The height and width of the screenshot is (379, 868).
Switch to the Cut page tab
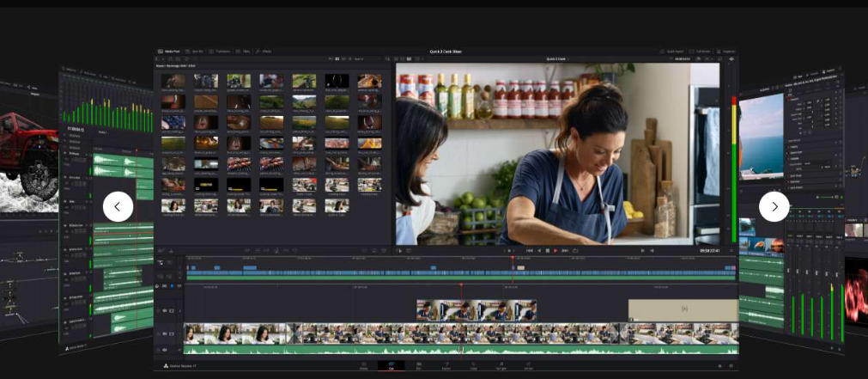tap(391, 365)
